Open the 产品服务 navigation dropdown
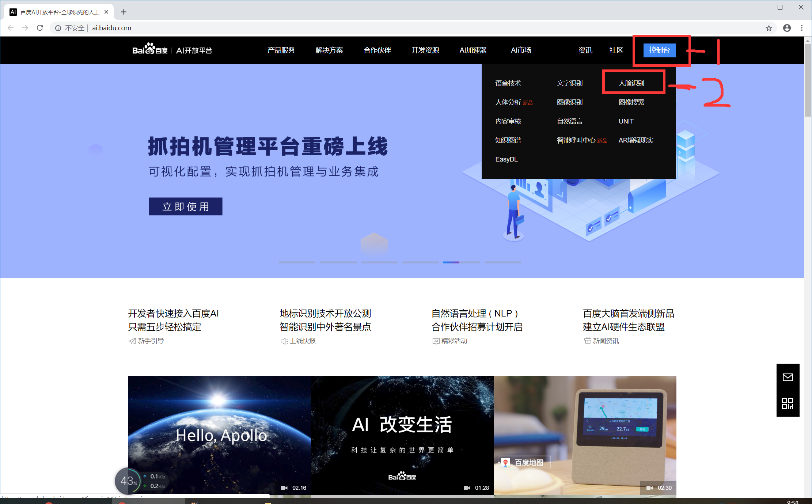This screenshot has height=504, width=812. point(281,50)
